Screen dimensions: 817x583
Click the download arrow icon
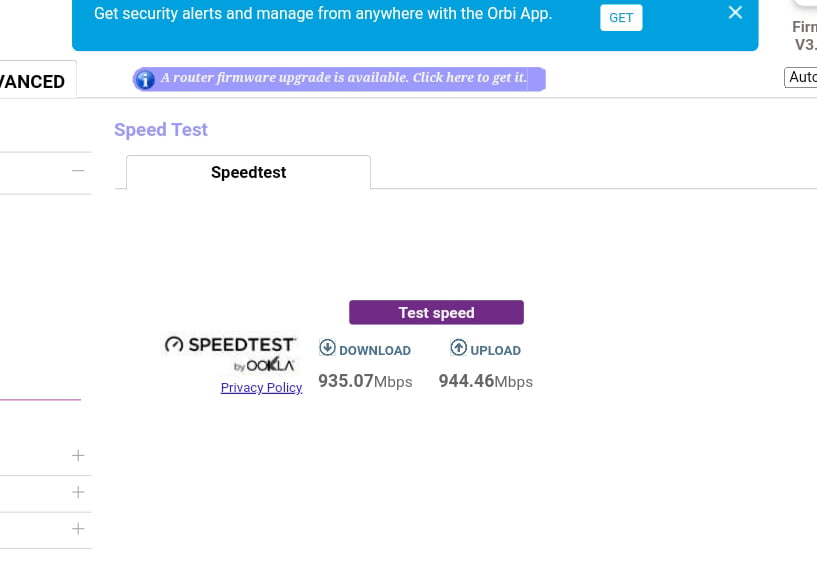coord(327,348)
